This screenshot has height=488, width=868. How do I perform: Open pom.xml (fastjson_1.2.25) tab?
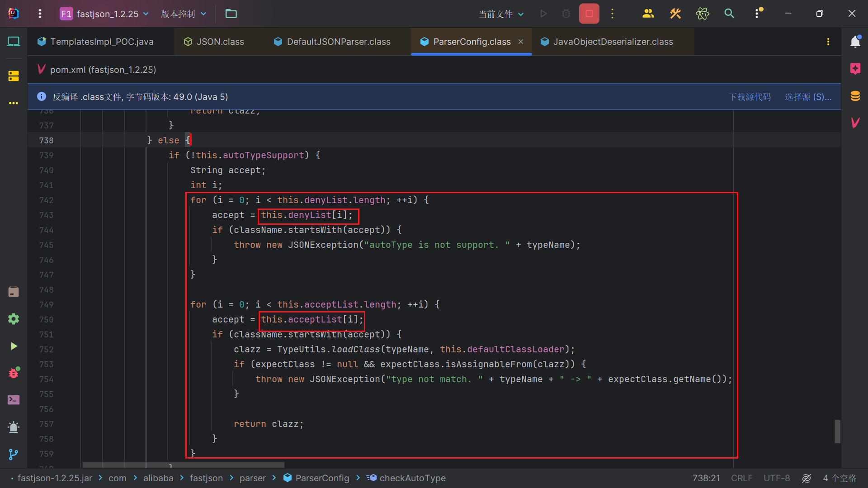point(97,70)
